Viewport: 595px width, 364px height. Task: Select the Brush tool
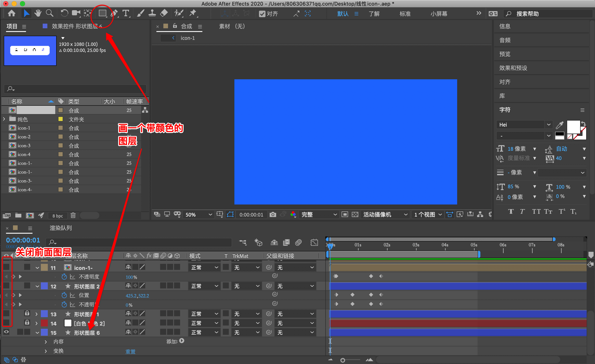click(x=140, y=13)
